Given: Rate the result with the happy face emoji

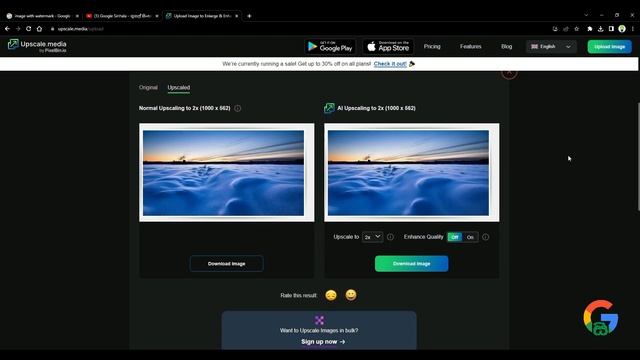Looking at the screenshot, I should coord(351,295).
